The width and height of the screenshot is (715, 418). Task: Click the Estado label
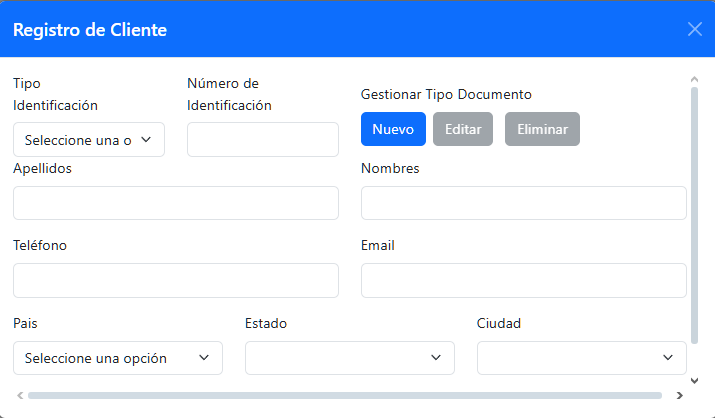pos(266,323)
